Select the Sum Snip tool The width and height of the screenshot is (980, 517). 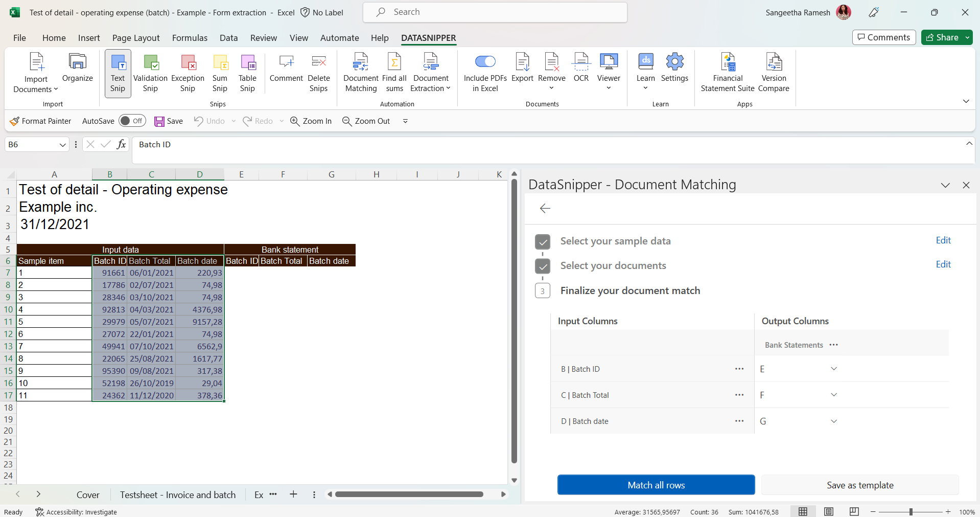(220, 73)
